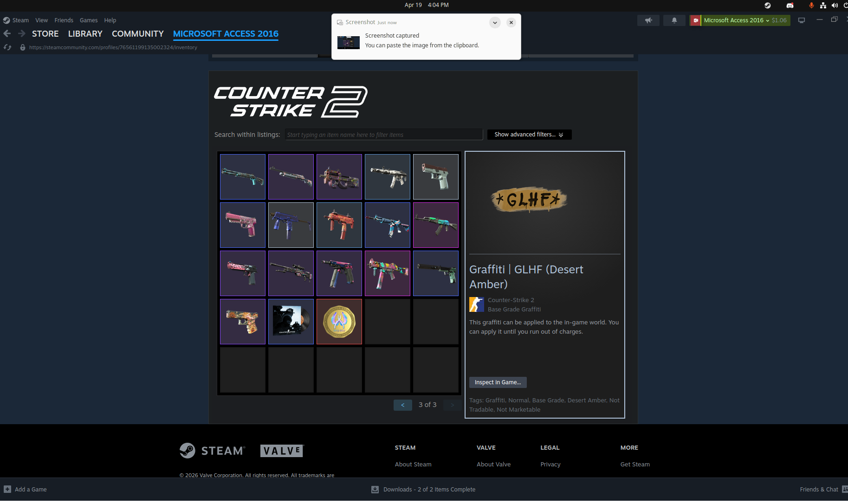Viewport: 848px width, 504px height.
Task: Open the Steam announcements megaphone icon
Action: point(648,20)
